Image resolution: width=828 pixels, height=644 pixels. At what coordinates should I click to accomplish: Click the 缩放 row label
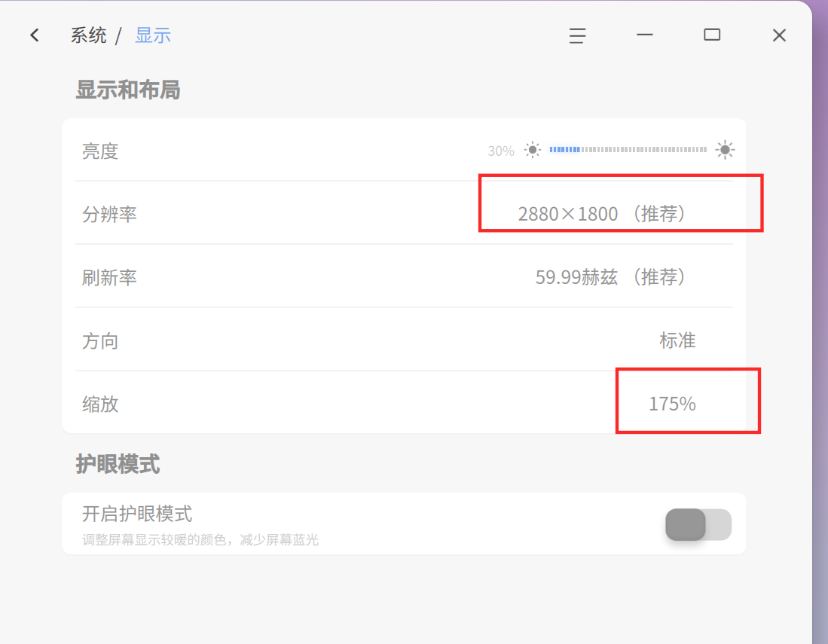pyautogui.click(x=100, y=404)
